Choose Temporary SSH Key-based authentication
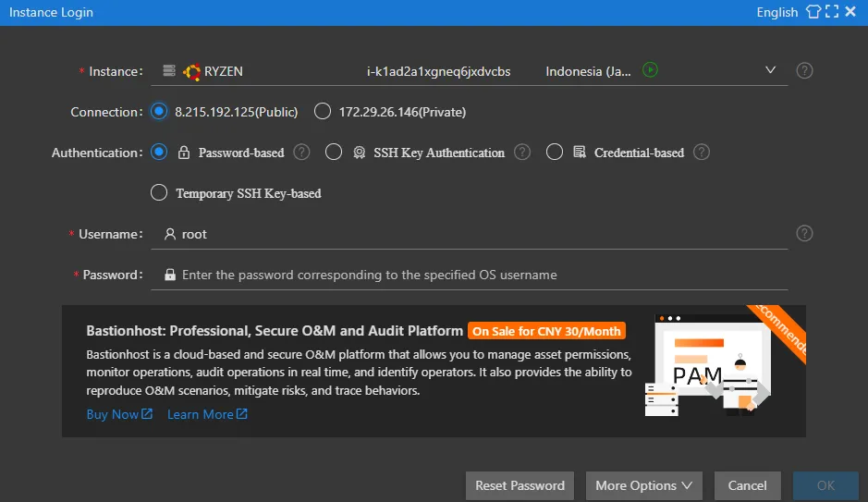This screenshot has width=868, height=502. coord(159,193)
